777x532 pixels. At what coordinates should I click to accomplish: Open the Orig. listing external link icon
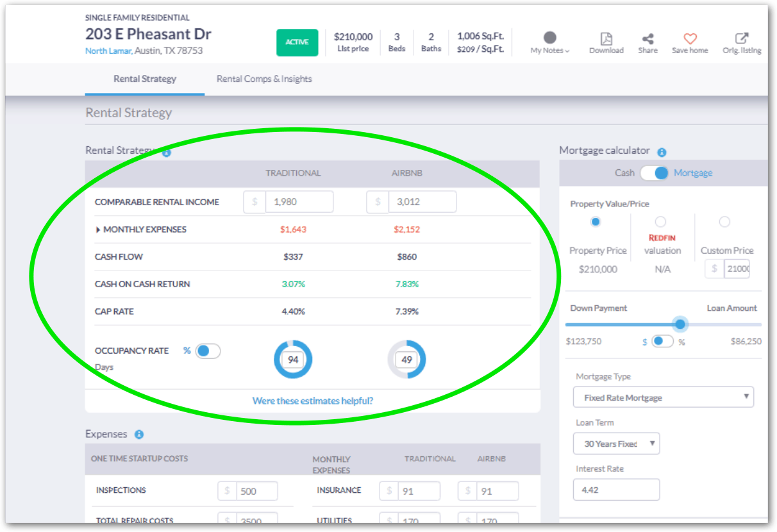742,38
